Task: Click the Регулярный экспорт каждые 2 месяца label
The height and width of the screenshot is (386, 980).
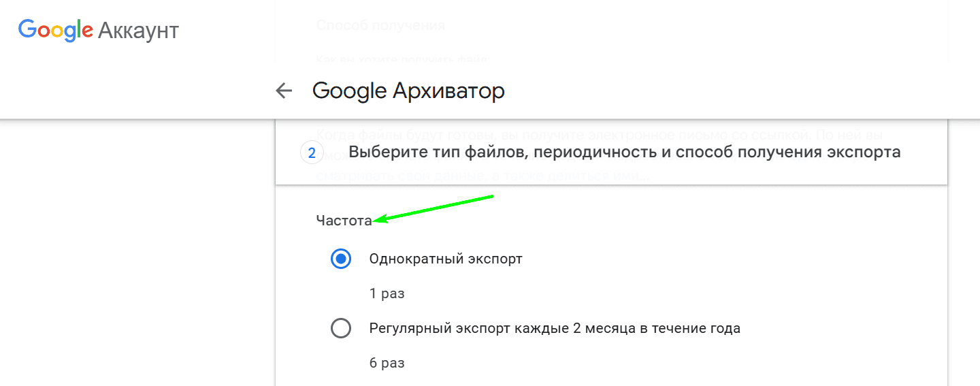Action: (555, 328)
